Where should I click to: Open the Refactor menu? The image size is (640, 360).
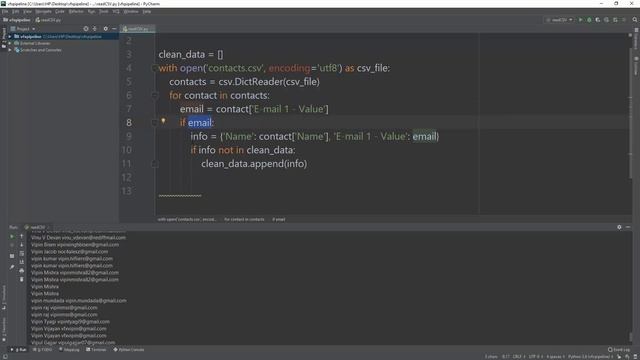76,11
